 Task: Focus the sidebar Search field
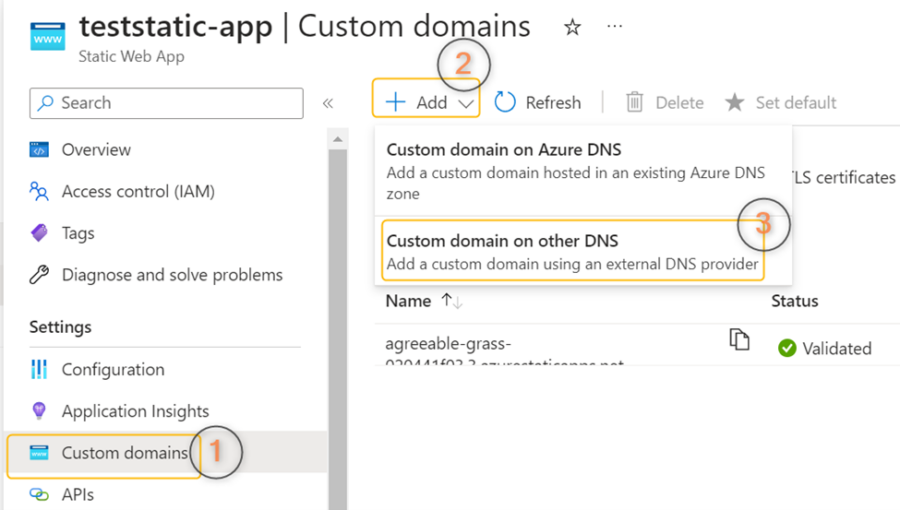pyautogui.click(x=166, y=103)
